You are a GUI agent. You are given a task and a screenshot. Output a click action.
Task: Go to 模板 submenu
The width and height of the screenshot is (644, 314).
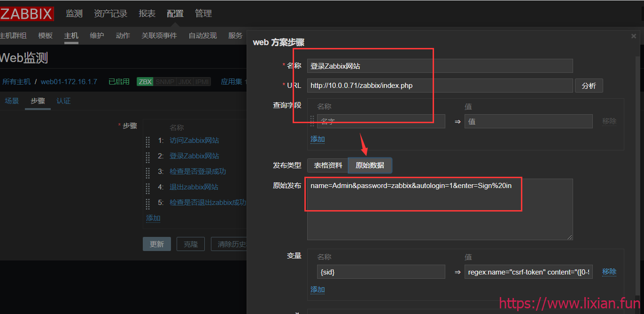pos(46,36)
